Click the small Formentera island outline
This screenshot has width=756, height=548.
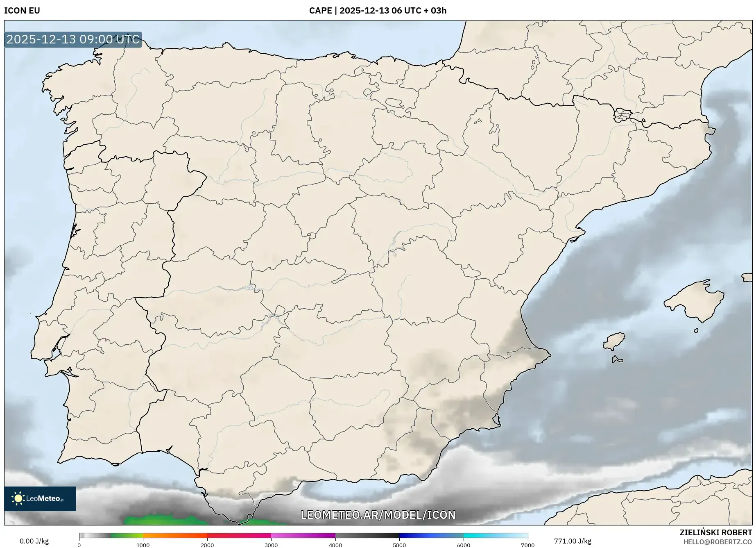[x=617, y=359]
